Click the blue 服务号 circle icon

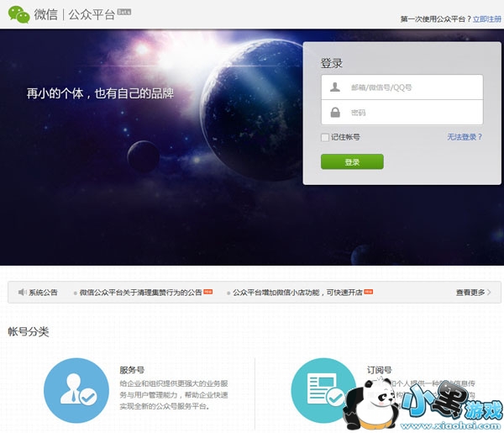coord(76,390)
